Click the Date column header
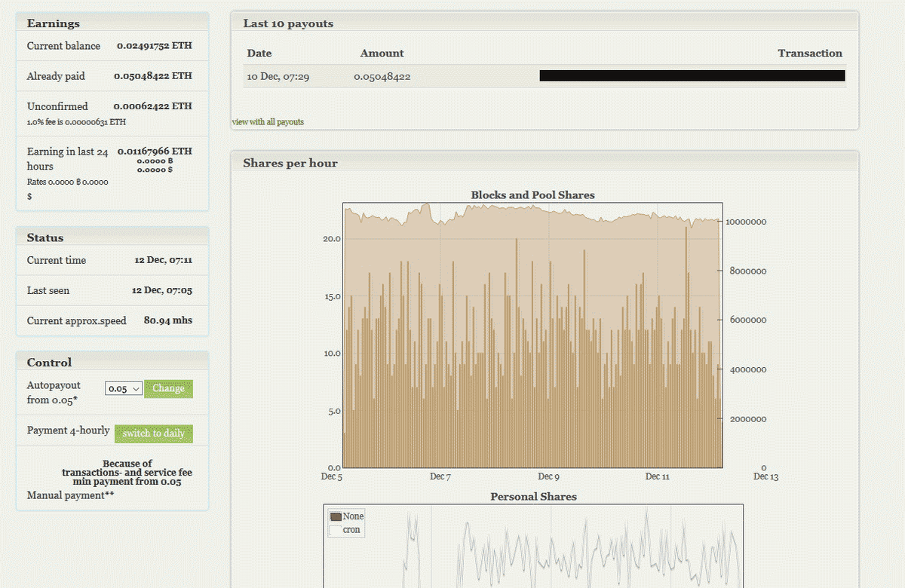 (259, 54)
